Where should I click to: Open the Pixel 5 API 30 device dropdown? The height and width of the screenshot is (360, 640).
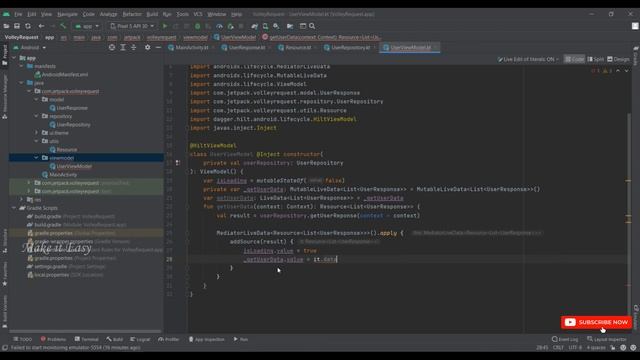(132, 26)
